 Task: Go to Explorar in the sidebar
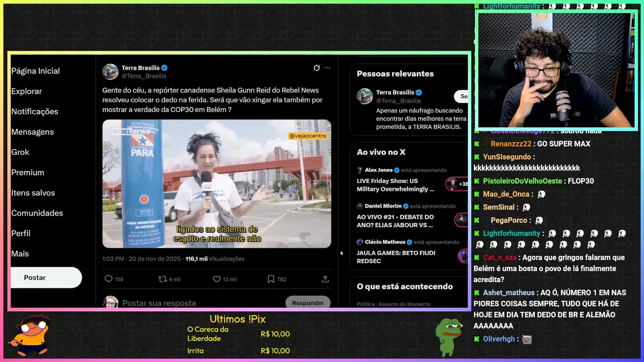27,91
